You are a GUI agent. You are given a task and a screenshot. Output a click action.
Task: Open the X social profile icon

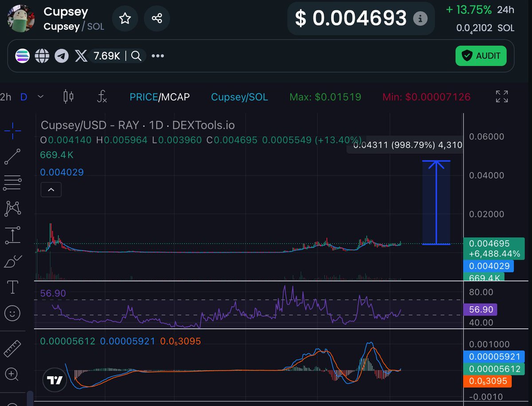pos(81,56)
